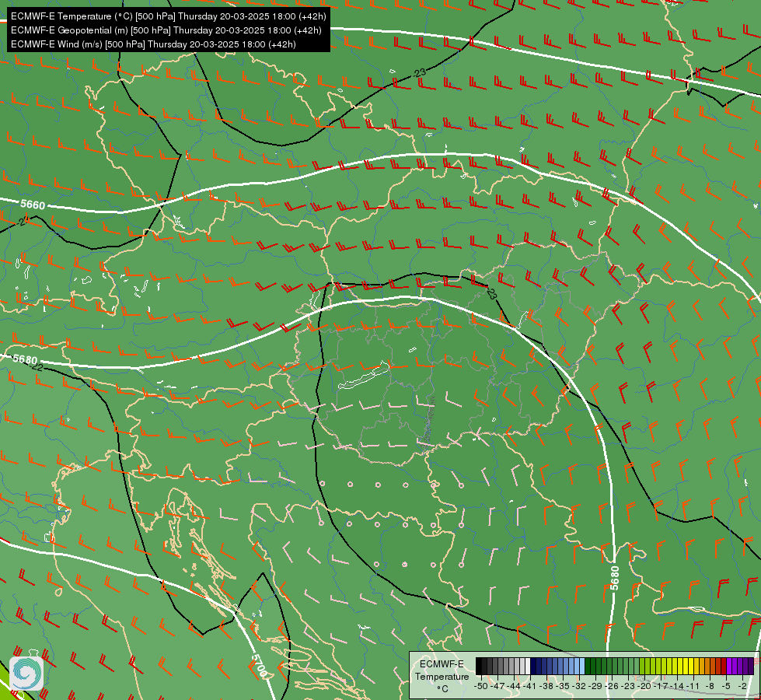The image size is (761, 700).
Task: Click the vertically rotated 5680 contour label
Action: pyautogui.click(x=615, y=578)
